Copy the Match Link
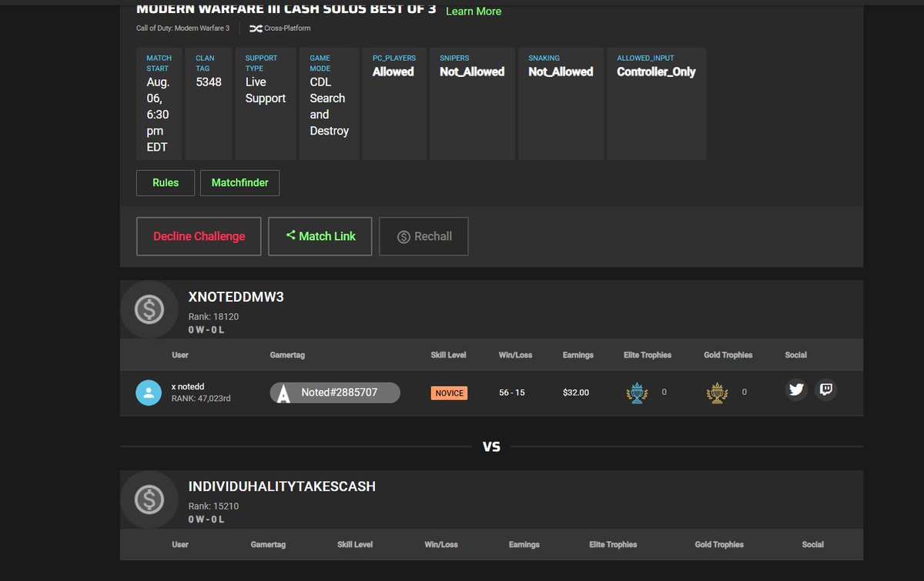Viewport: 924px width, 581px height. click(x=320, y=236)
